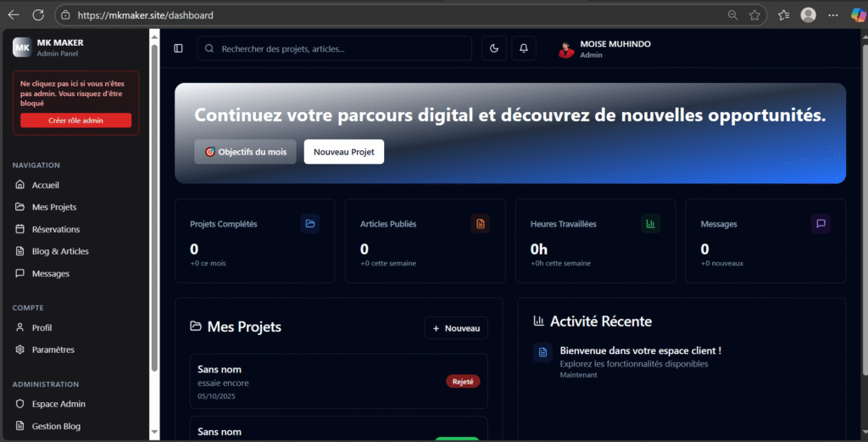Open notifications bell icon
Screen dimensions: 868x442
[x=523, y=49]
